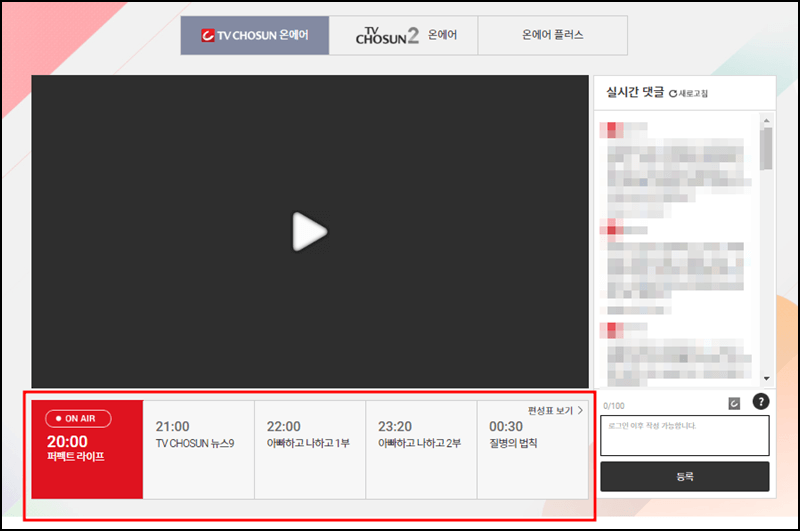The width and height of the screenshot is (800, 531).
Task: Switch to TV CHOSUN 온에어 tab
Action: [x=255, y=35]
